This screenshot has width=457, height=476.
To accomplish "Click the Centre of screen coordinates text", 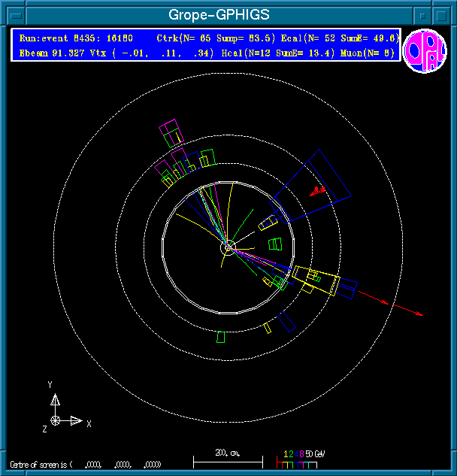I will pos(85,464).
